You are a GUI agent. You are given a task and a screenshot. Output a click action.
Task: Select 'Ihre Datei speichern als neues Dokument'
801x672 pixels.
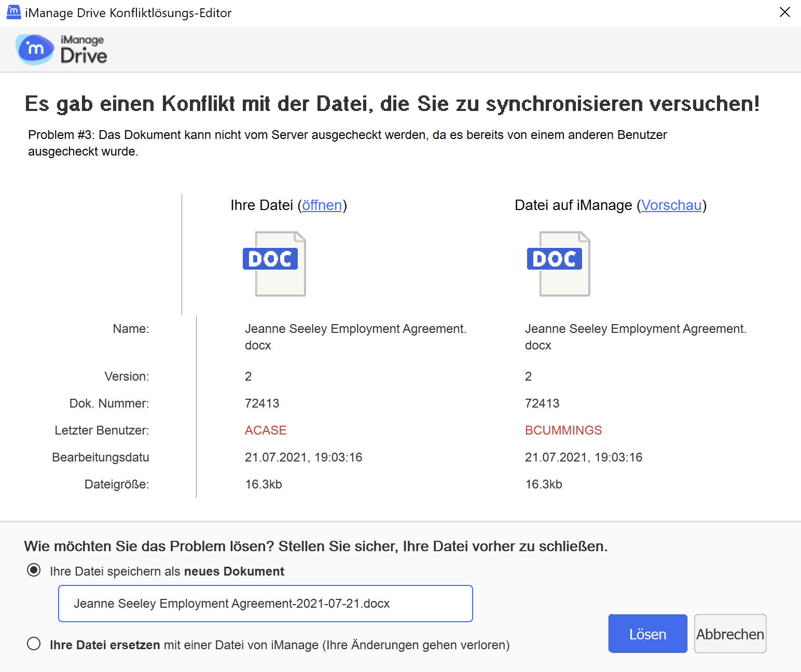34,570
